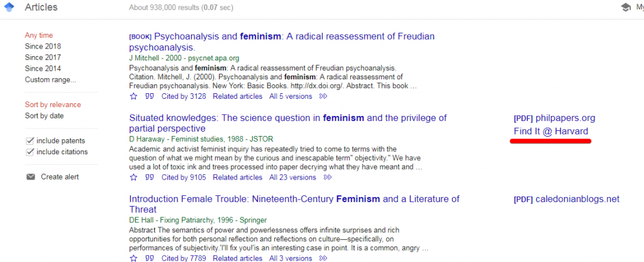This screenshot has height=262, width=644.
Task: Save the Psychoanalysis and feminism result with star
Action: click(x=133, y=96)
